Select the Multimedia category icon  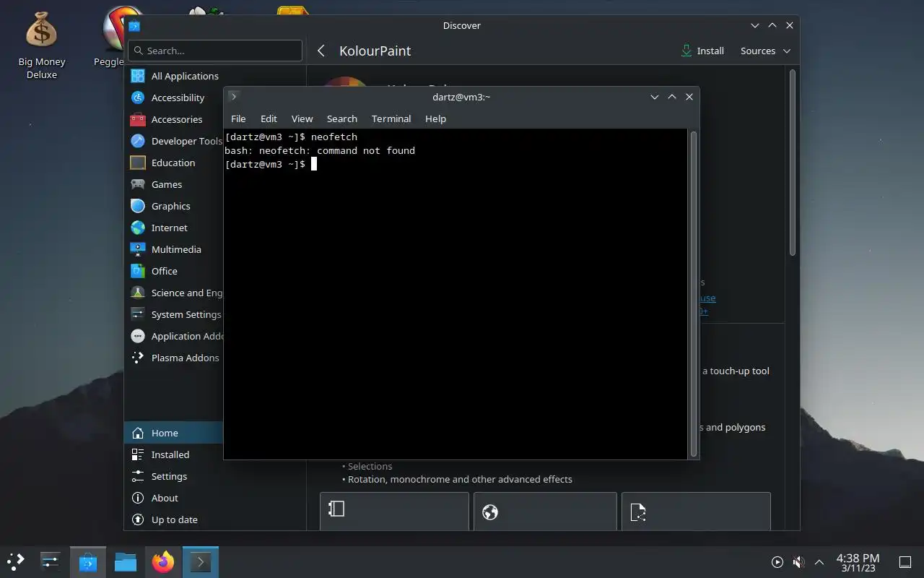click(138, 249)
